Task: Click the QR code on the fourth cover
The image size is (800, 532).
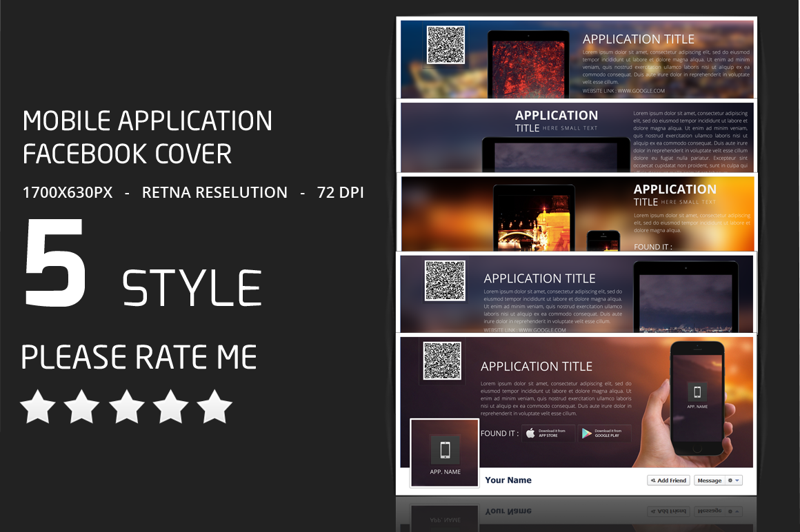Action: point(445,280)
